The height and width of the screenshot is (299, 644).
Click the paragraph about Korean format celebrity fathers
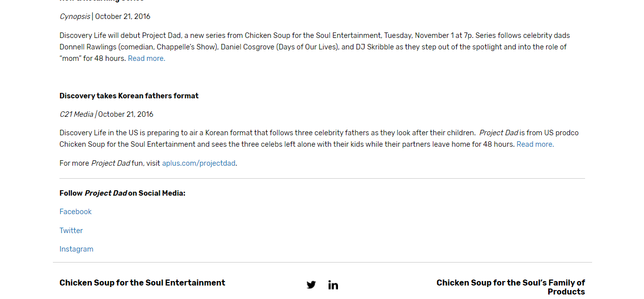pos(267,133)
